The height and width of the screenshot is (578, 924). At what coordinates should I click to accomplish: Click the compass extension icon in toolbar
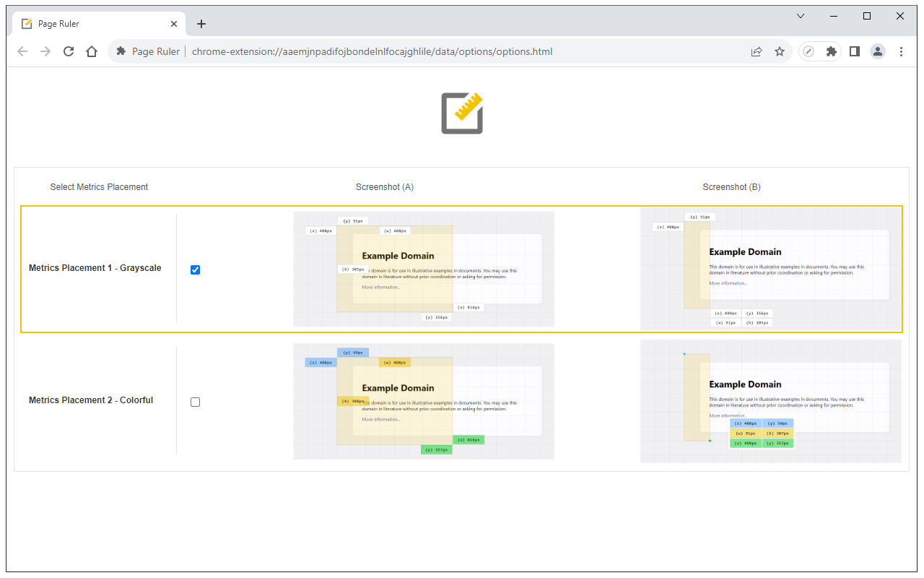[x=809, y=51]
